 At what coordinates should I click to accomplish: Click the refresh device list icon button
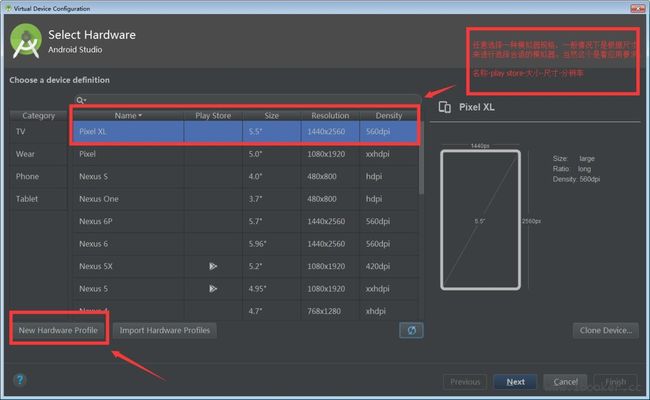click(411, 330)
